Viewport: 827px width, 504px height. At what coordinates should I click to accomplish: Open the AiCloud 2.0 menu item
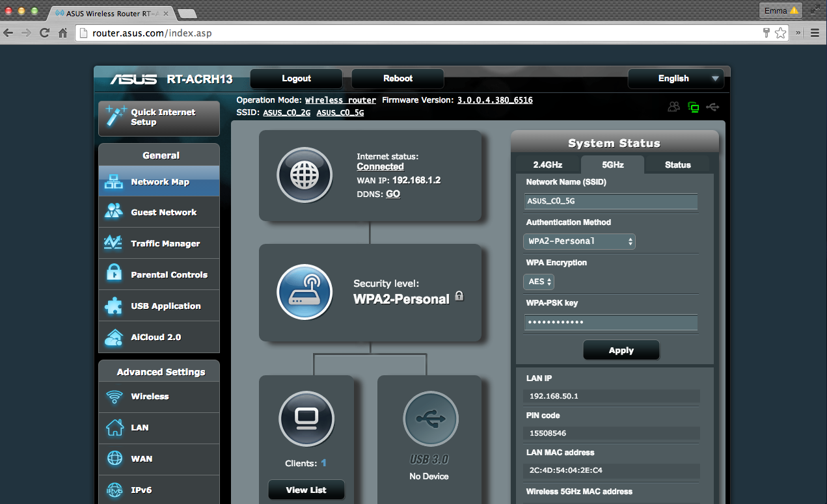[x=159, y=337]
